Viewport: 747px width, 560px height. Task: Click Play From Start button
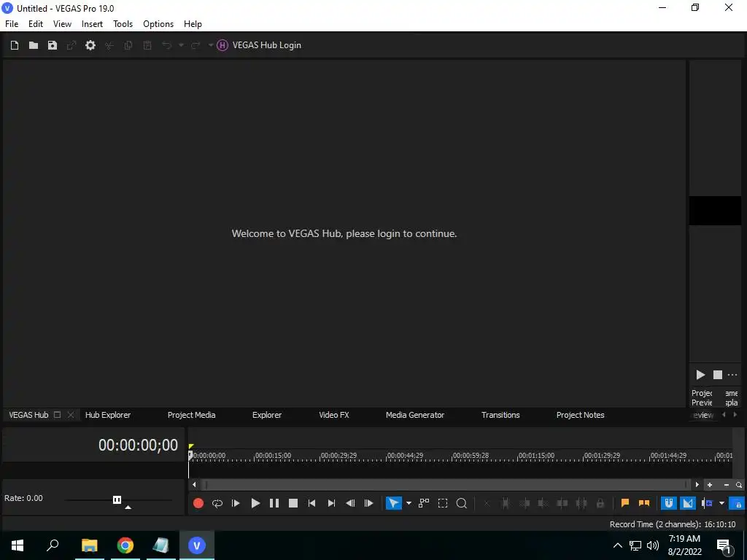coord(236,503)
